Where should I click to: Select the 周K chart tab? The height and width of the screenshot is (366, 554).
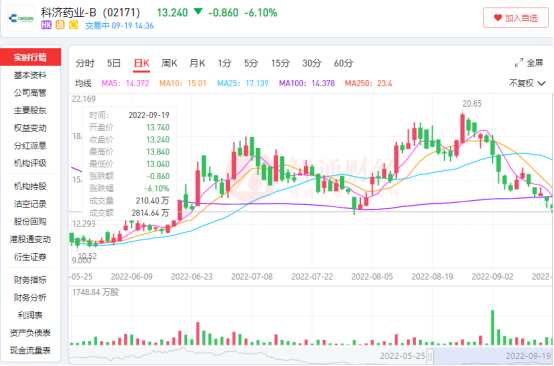pyautogui.click(x=169, y=63)
